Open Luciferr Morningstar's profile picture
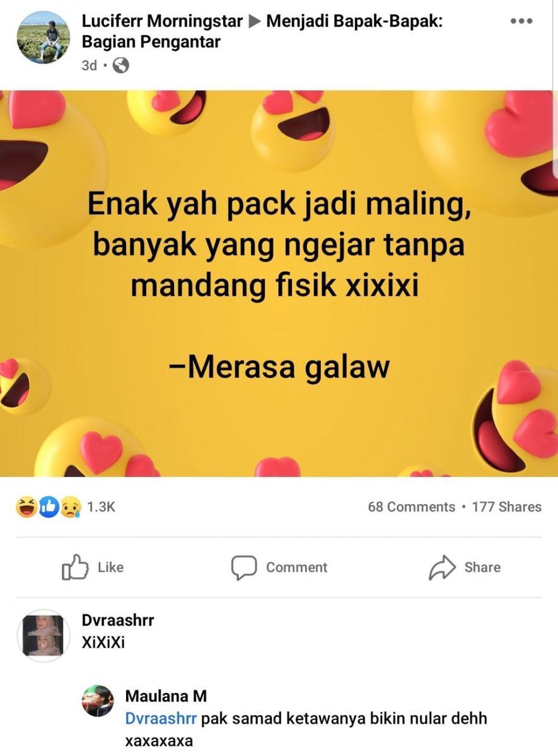The image size is (558, 756). (44, 37)
